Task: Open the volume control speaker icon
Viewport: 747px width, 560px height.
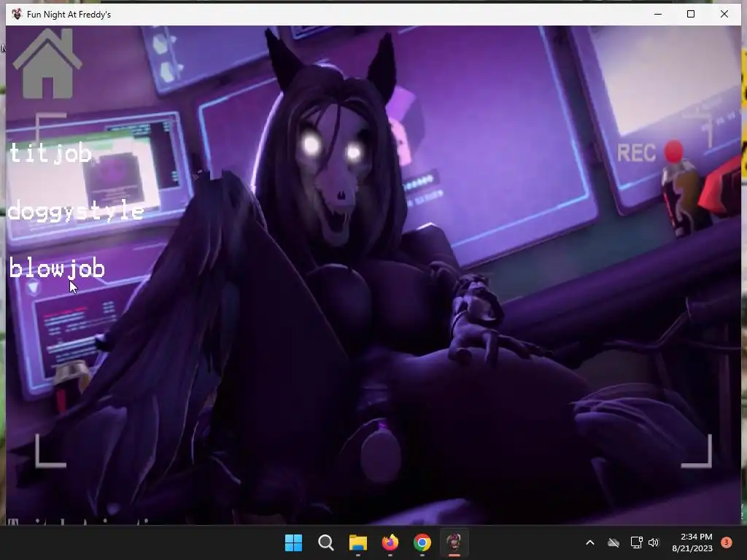Action: pos(654,542)
